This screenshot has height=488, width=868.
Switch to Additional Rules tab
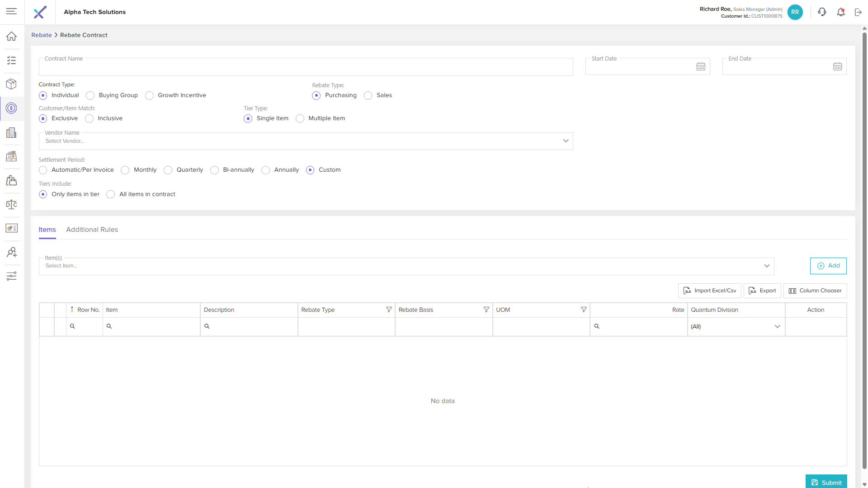pos(92,230)
